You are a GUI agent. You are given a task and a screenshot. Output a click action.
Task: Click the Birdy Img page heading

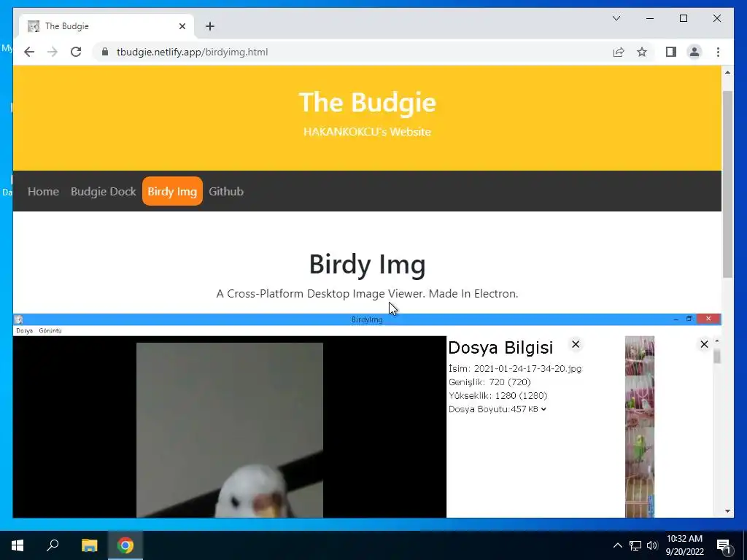(367, 264)
